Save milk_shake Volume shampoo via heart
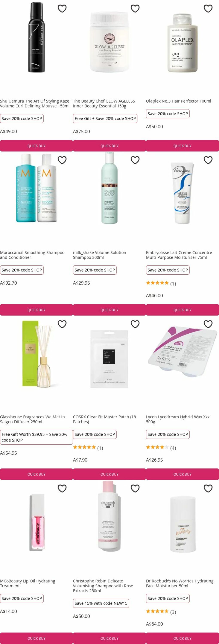Screen dimensions: 219x644 pyautogui.click(x=135, y=160)
